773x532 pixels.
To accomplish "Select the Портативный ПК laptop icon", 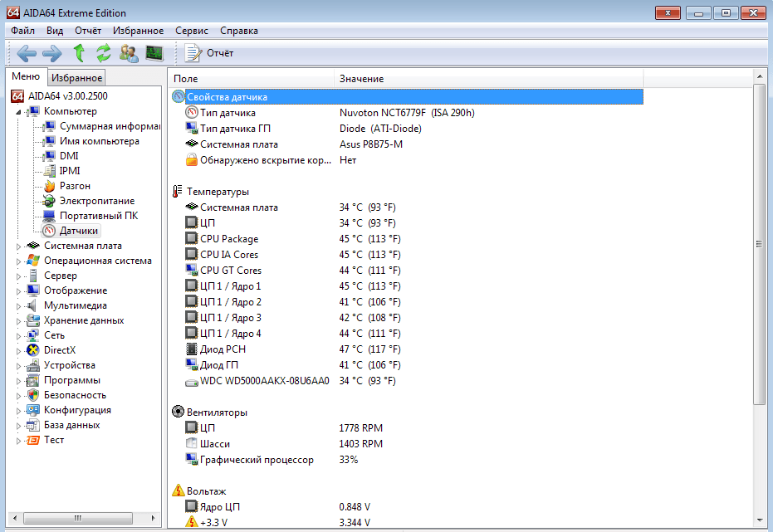I will pyautogui.click(x=49, y=216).
